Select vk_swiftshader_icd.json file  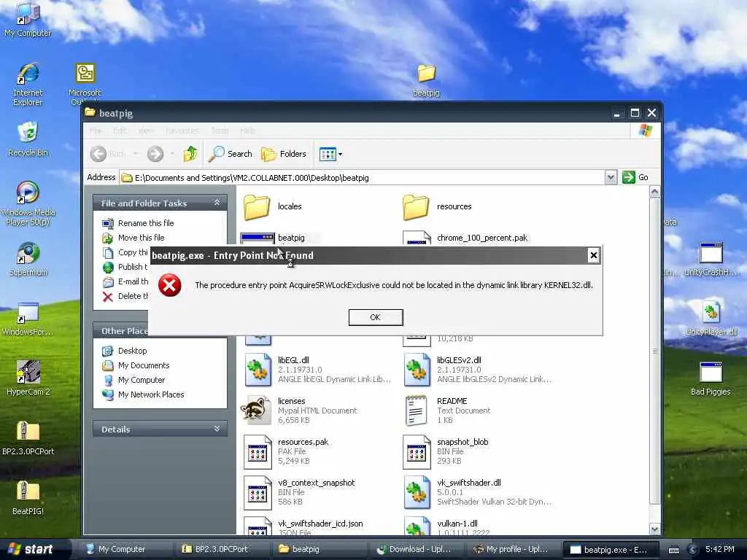pyautogui.click(x=303, y=526)
